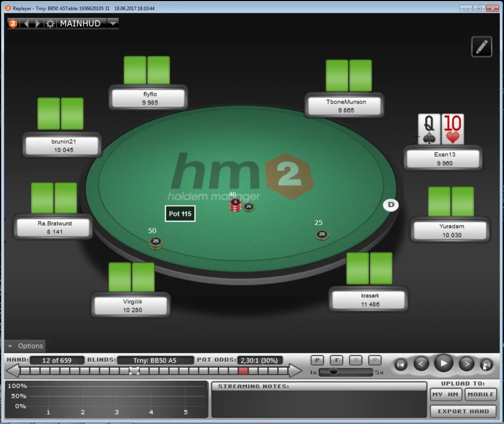Image resolution: width=504 pixels, height=424 pixels.
Task: Click the equity graph panel
Action: [x=106, y=399]
